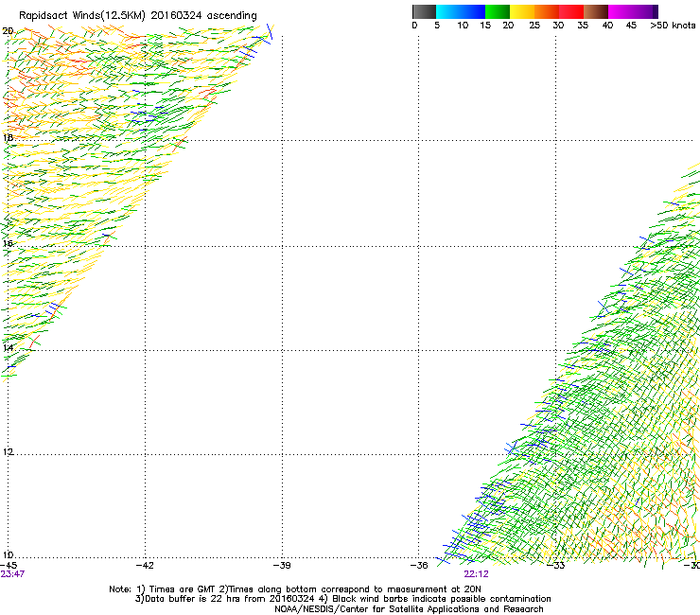Viewport: 700px width, 615px height.
Task: Click the yellow 20-25 knots color segment
Action: 522,11
